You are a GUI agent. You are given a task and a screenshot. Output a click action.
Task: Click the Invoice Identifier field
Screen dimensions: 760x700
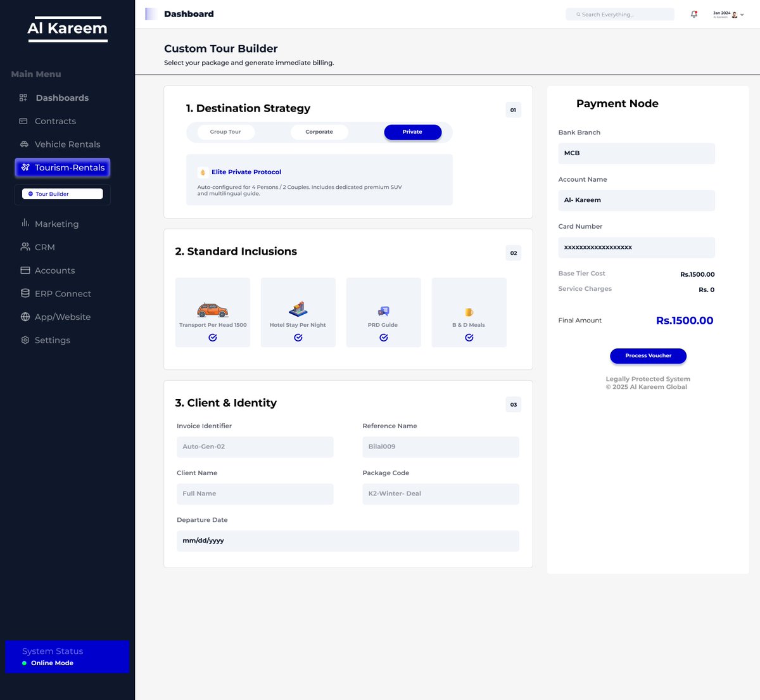255,447
